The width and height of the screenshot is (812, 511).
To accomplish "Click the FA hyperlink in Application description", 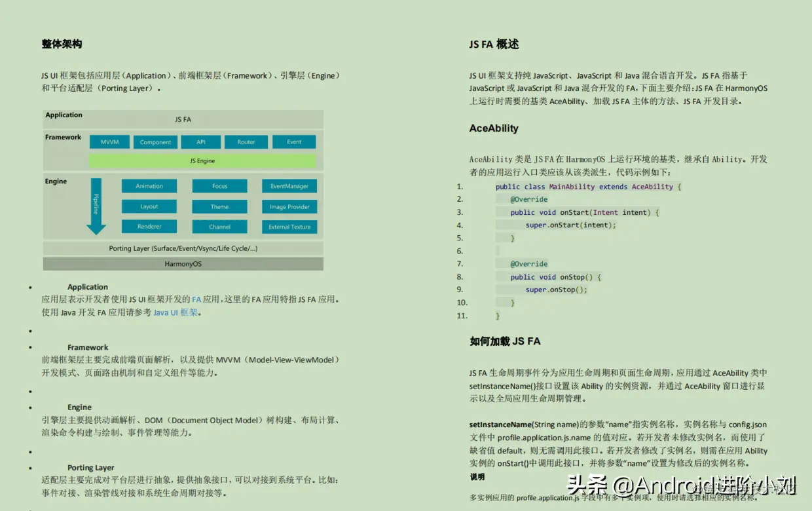I will pyautogui.click(x=196, y=299).
